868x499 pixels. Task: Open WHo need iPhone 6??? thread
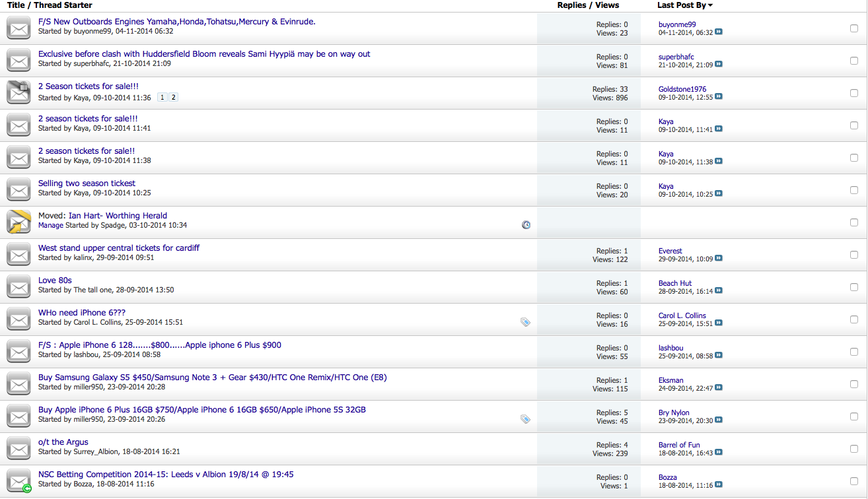click(82, 313)
